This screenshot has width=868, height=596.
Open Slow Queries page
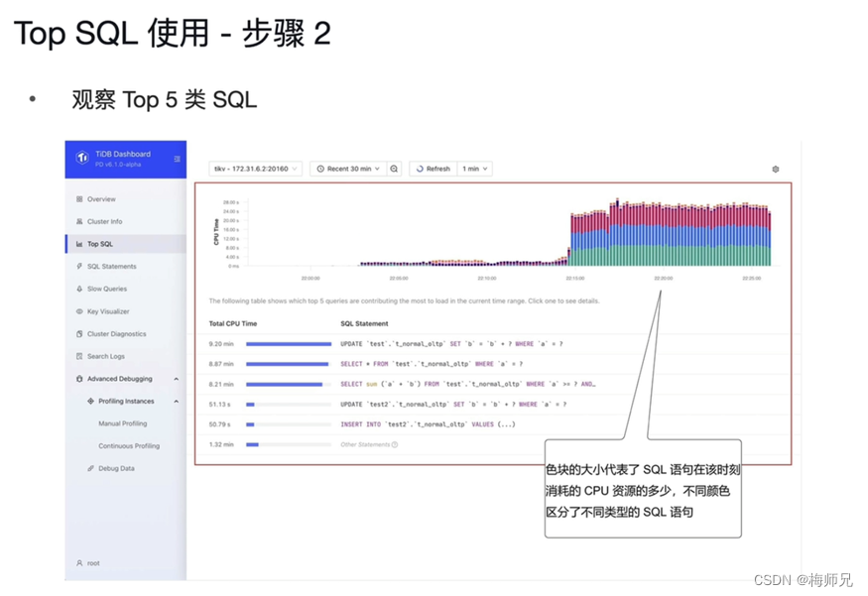pos(126,289)
